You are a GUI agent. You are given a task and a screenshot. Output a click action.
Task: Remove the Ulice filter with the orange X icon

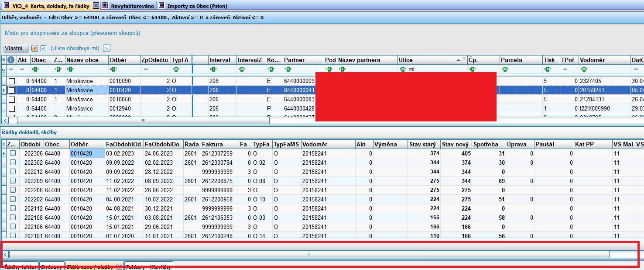(35, 48)
